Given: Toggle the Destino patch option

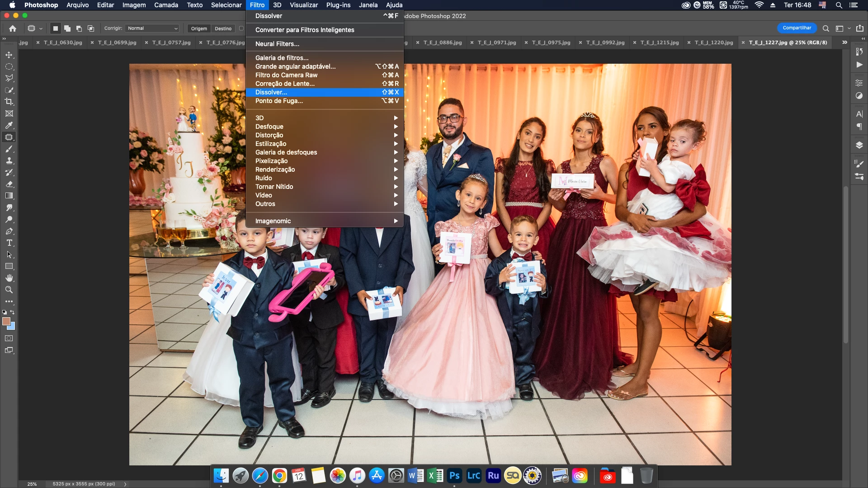Looking at the screenshot, I should (x=223, y=28).
